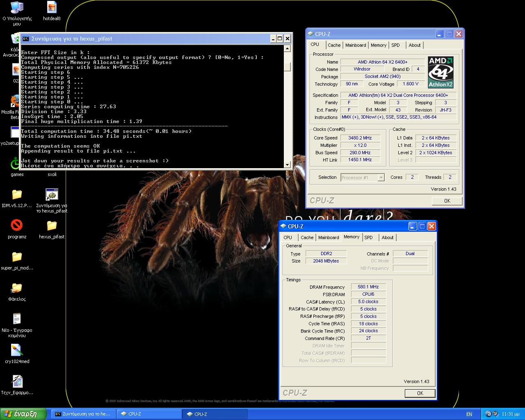Open the My Computer desktop icon
Viewport: 525px width, 420px height.
point(17,14)
